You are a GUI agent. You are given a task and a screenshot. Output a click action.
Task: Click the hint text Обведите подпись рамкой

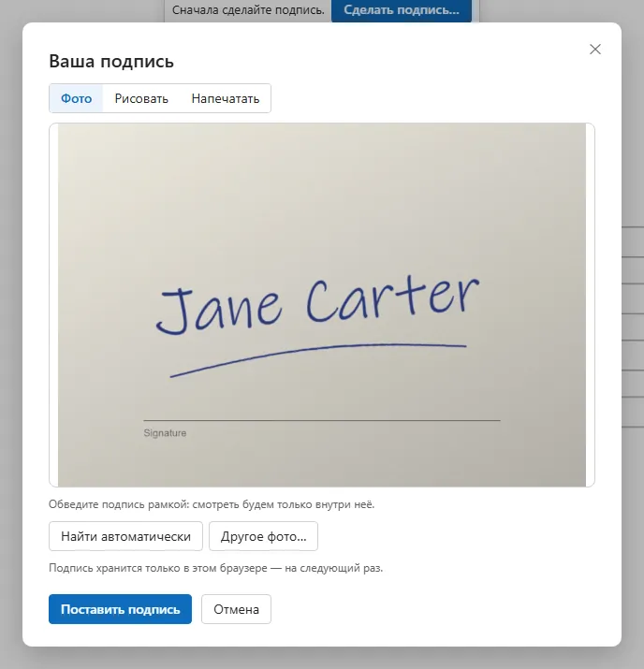[212, 504]
